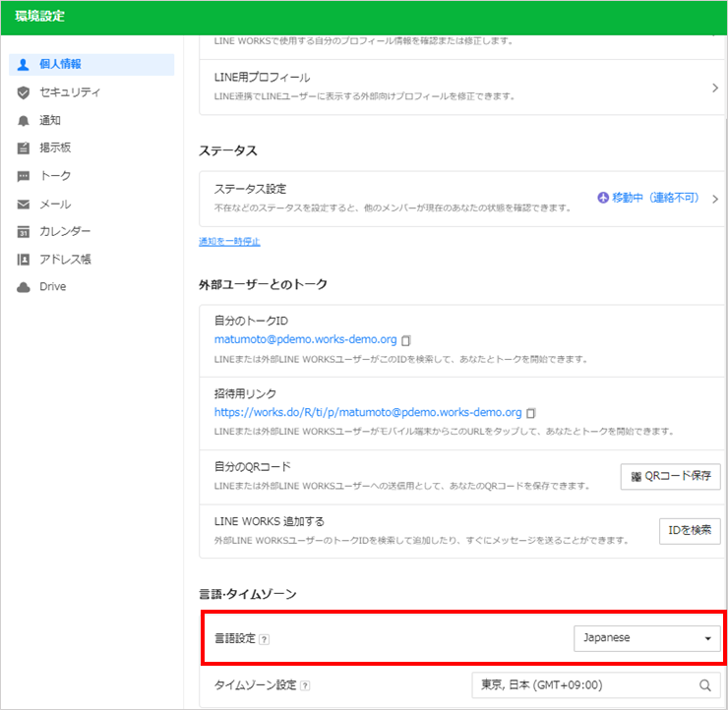Click the 通知を一時停止 link
728x710 pixels.
coord(229,241)
